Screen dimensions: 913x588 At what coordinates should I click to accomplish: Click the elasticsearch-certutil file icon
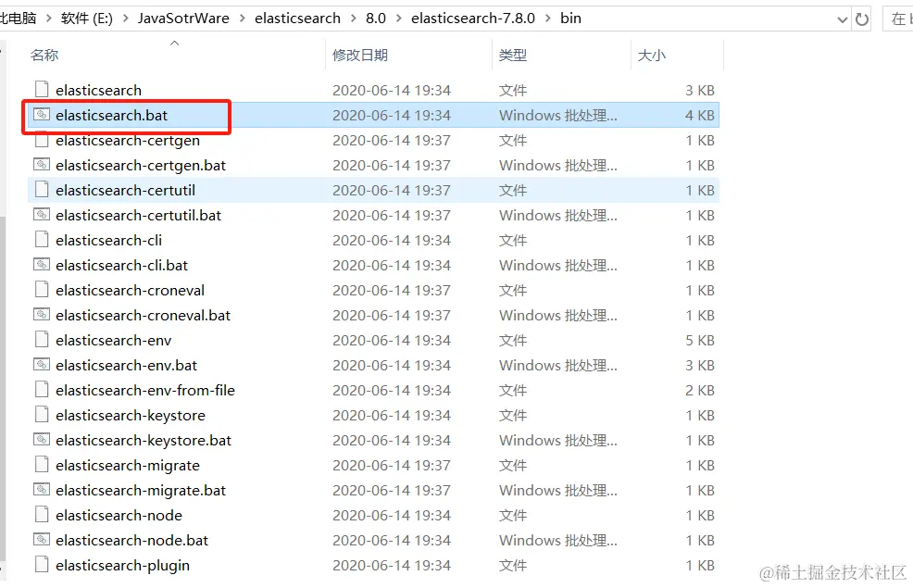tap(42, 190)
